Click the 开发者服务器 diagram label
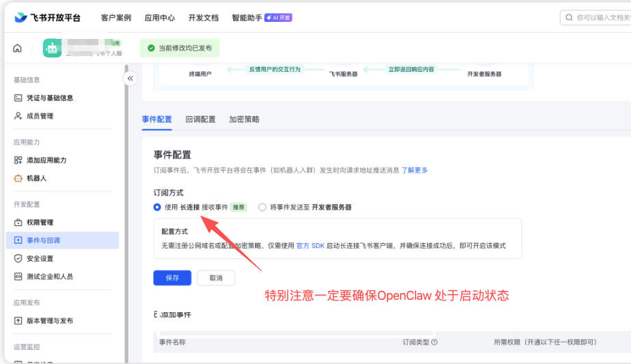The image size is (631, 364). pos(484,74)
